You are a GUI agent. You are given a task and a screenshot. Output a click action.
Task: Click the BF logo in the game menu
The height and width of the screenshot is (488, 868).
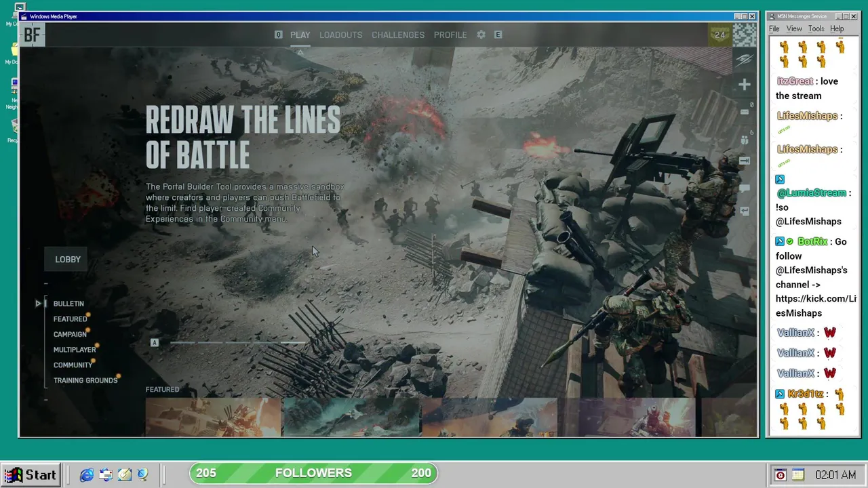click(32, 35)
